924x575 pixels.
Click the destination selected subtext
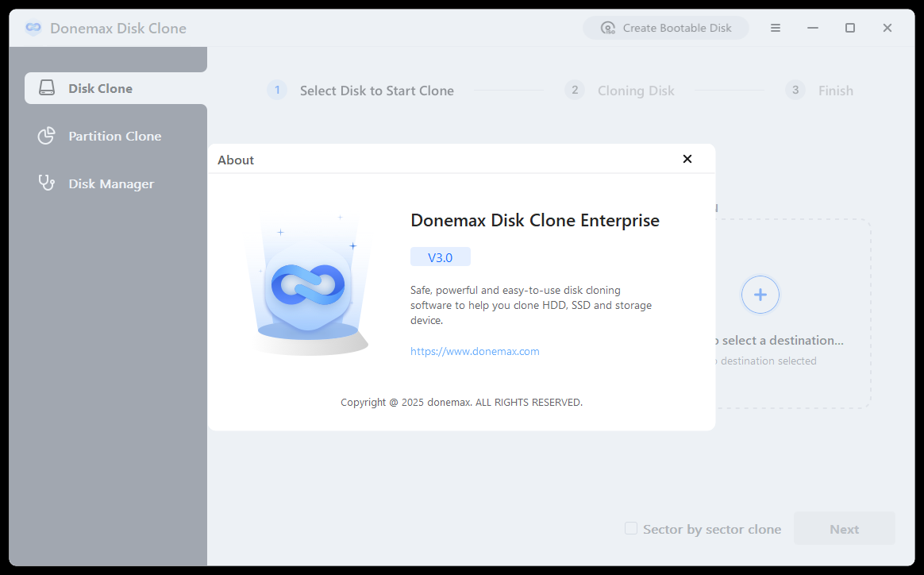pos(766,361)
